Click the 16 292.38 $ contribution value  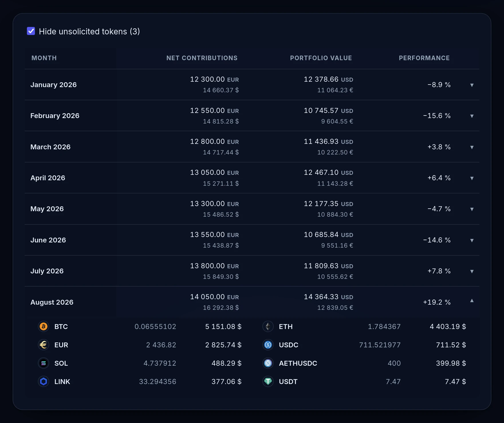221,308
